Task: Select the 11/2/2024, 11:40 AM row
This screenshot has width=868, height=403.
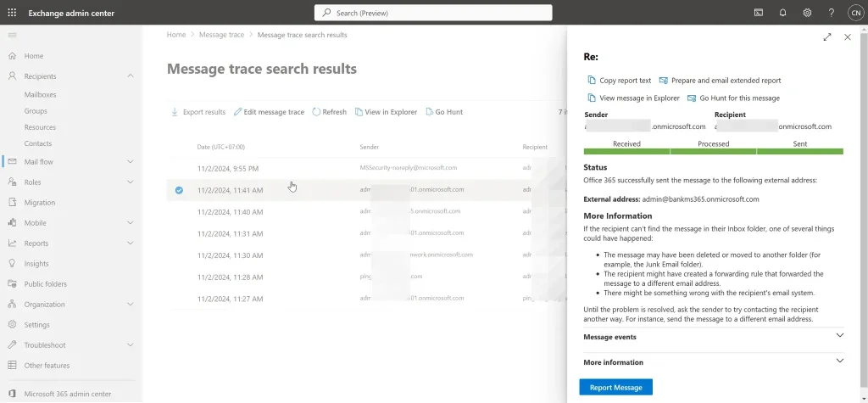Action: coord(366,212)
